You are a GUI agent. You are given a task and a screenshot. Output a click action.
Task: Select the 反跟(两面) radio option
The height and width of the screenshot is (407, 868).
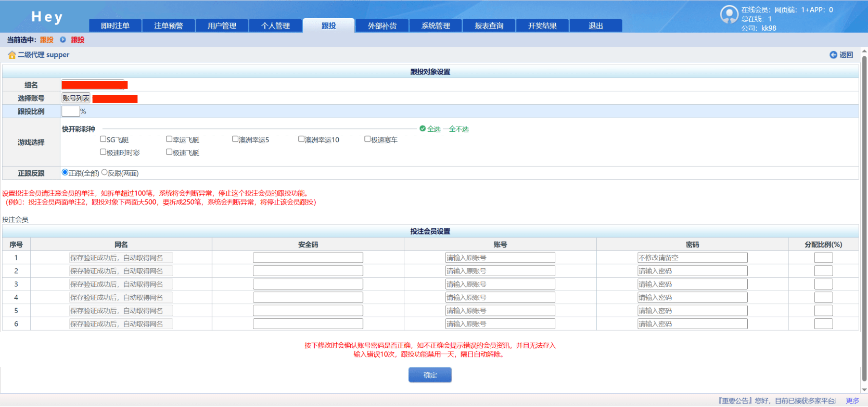pos(104,172)
